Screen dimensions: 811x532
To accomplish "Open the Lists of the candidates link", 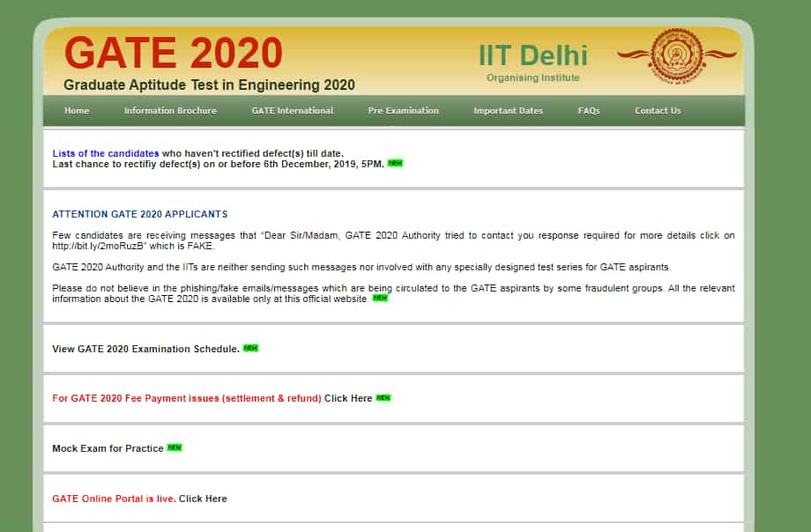I will [x=105, y=152].
